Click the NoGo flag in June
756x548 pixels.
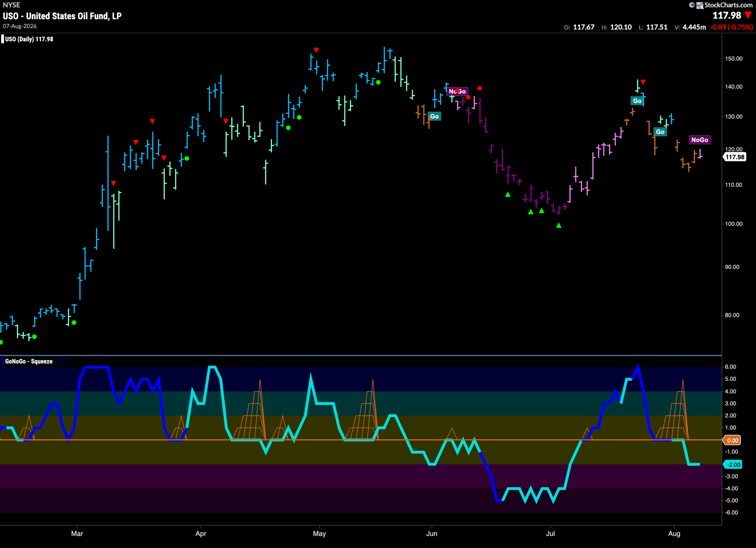tap(457, 91)
